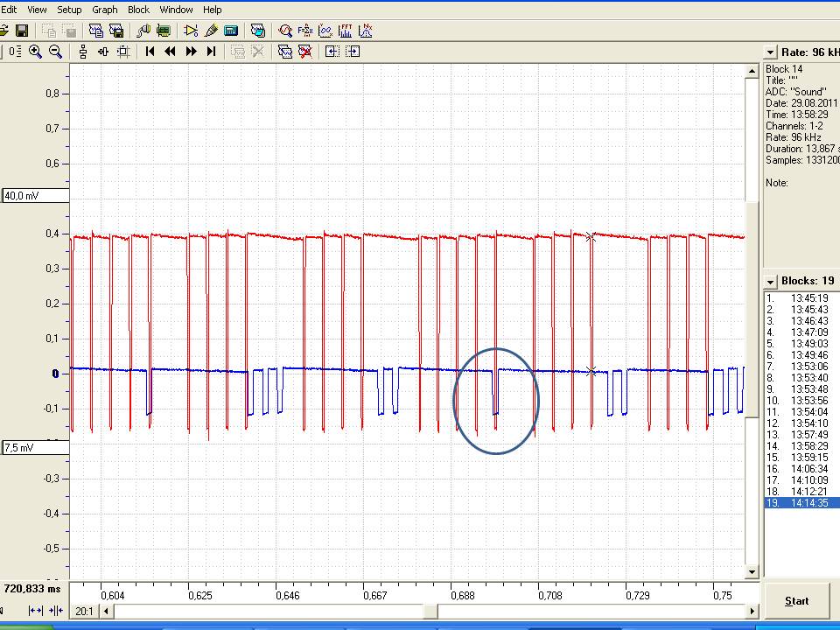This screenshot has height=630, width=840.
Task: Click the sound card device icon
Action: 164,31
